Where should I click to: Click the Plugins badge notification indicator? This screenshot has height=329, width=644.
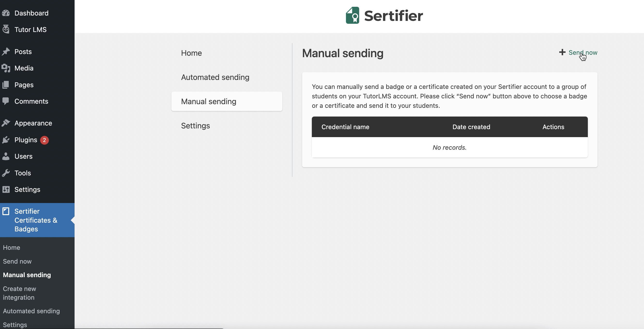(44, 139)
